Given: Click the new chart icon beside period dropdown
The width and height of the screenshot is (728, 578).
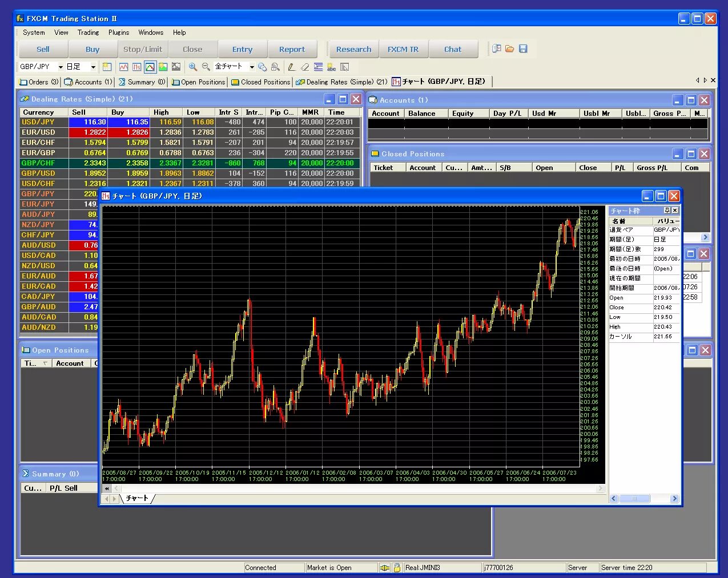Looking at the screenshot, I should coord(107,67).
